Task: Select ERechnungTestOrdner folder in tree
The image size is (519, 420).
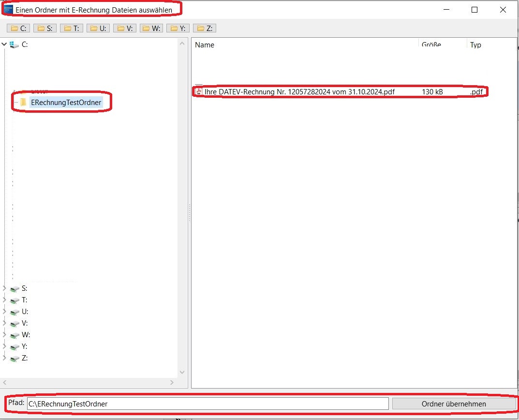Action: point(66,103)
